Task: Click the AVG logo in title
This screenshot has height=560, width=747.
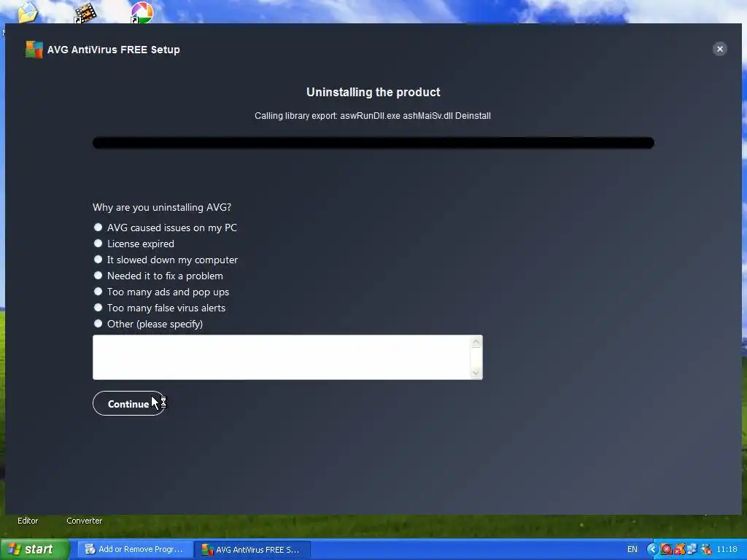Action: (x=34, y=50)
